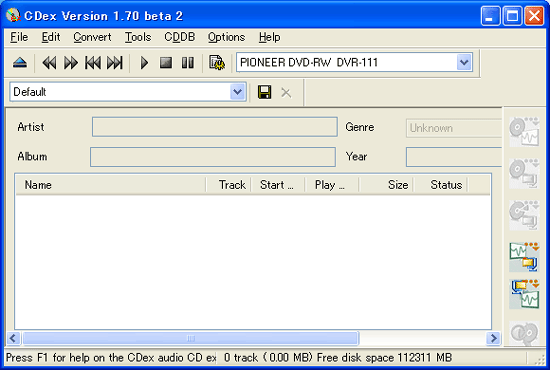This screenshot has width=550, height=370.
Task: Sort by the Start column header
Action: [x=278, y=185]
